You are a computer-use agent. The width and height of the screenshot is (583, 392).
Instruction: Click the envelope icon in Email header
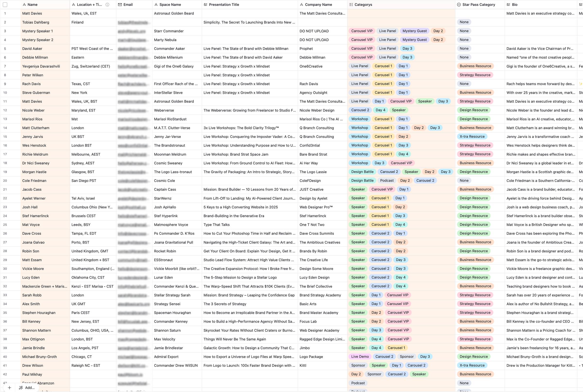click(x=120, y=5)
